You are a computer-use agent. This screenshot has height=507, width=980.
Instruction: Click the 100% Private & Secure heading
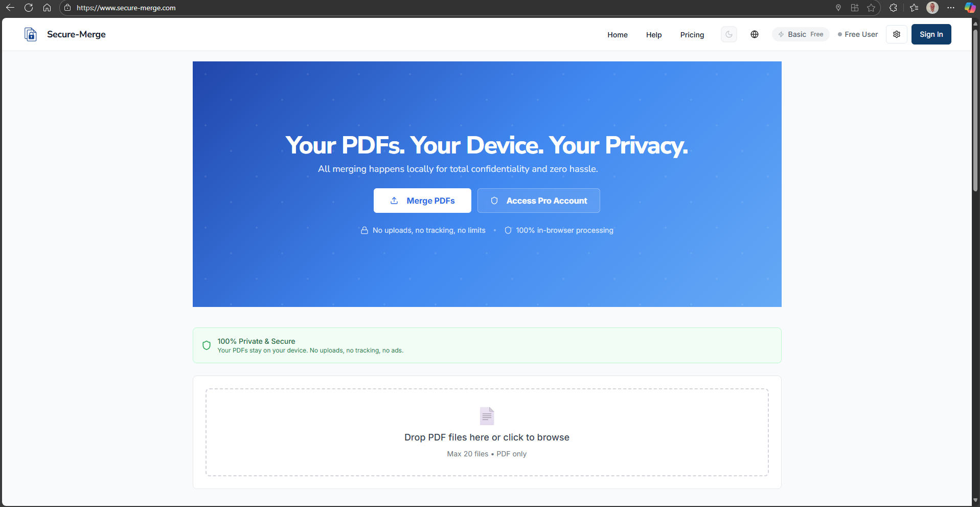[256, 341]
